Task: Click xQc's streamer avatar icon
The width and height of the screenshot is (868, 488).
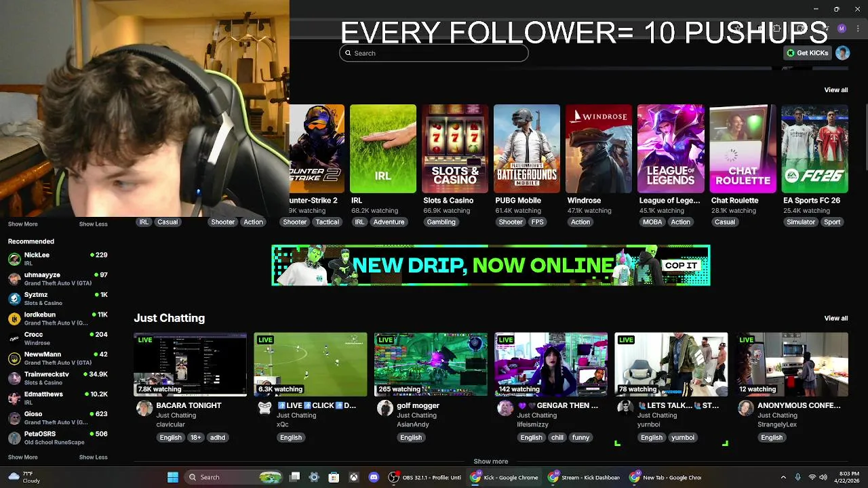Action: point(264,408)
